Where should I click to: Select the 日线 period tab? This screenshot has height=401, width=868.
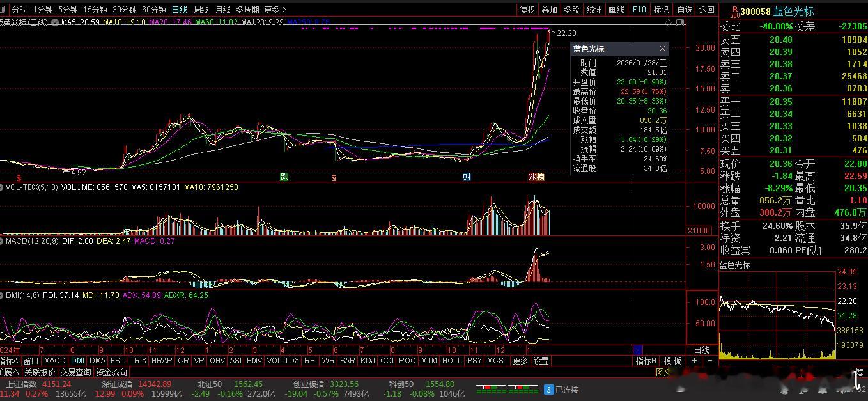coord(180,10)
